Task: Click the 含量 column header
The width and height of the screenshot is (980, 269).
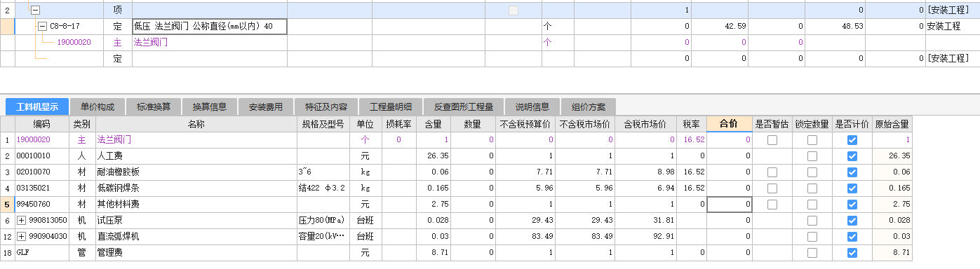Action: point(434,124)
